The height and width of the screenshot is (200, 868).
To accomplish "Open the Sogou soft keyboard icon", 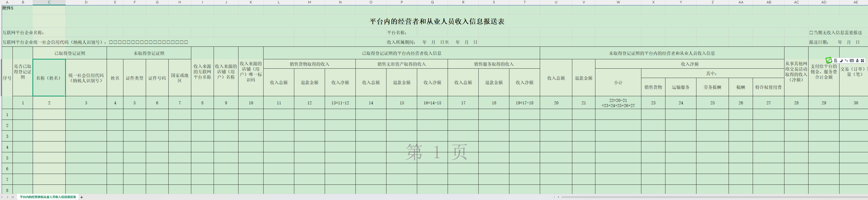I will pyautogui.click(x=852, y=61).
